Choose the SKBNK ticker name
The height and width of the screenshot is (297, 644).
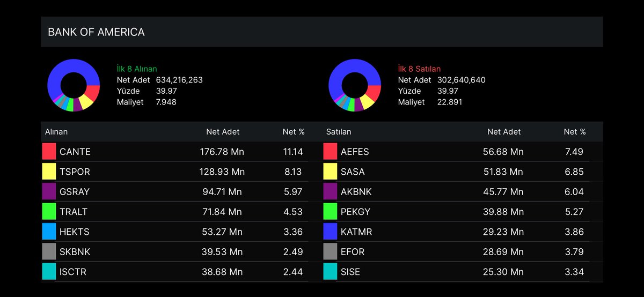75,252
